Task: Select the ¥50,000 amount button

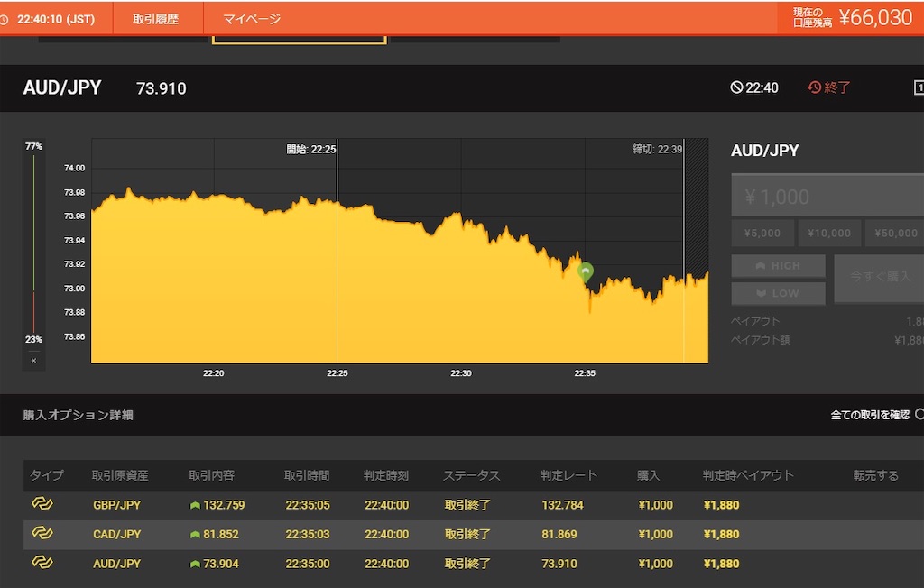Action: pyautogui.click(x=895, y=234)
